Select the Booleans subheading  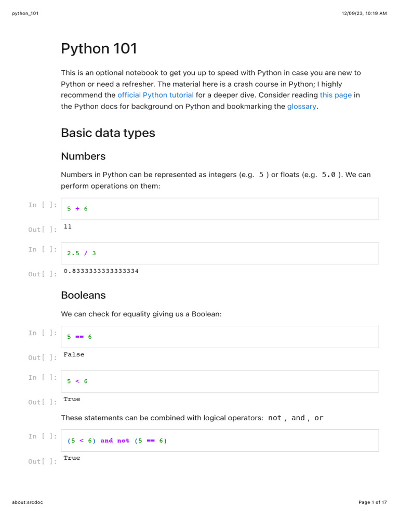click(83, 295)
